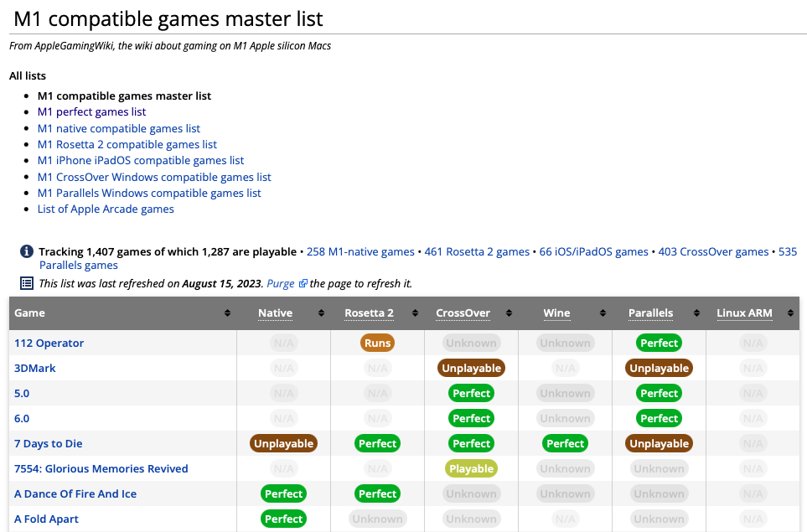Follow the 66 iOS/iPadOS games link
The height and width of the screenshot is (532, 807).
593,251
